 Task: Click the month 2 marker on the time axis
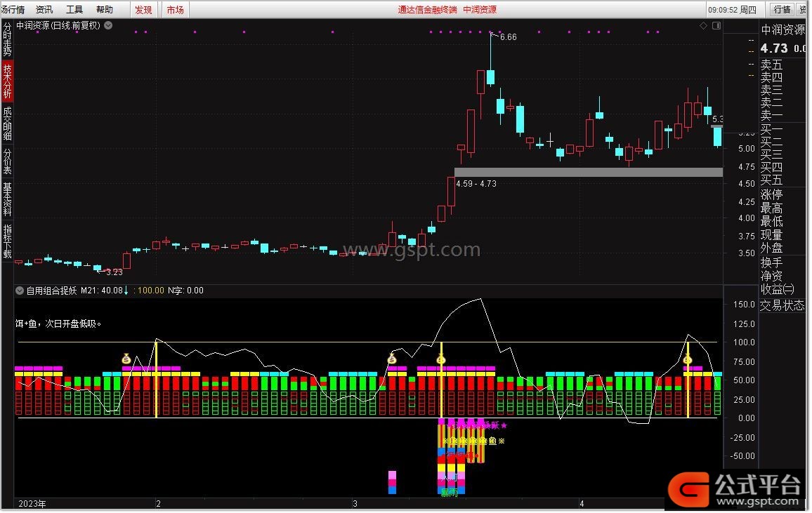point(159,504)
